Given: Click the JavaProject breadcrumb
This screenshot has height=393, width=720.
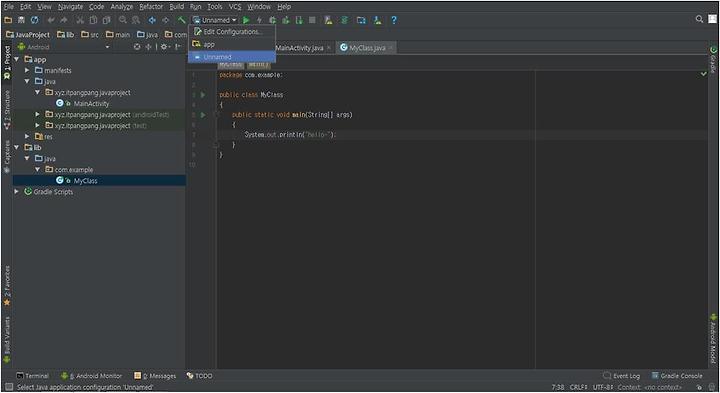Looking at the screenshot, I should click(x=28, y=34).
